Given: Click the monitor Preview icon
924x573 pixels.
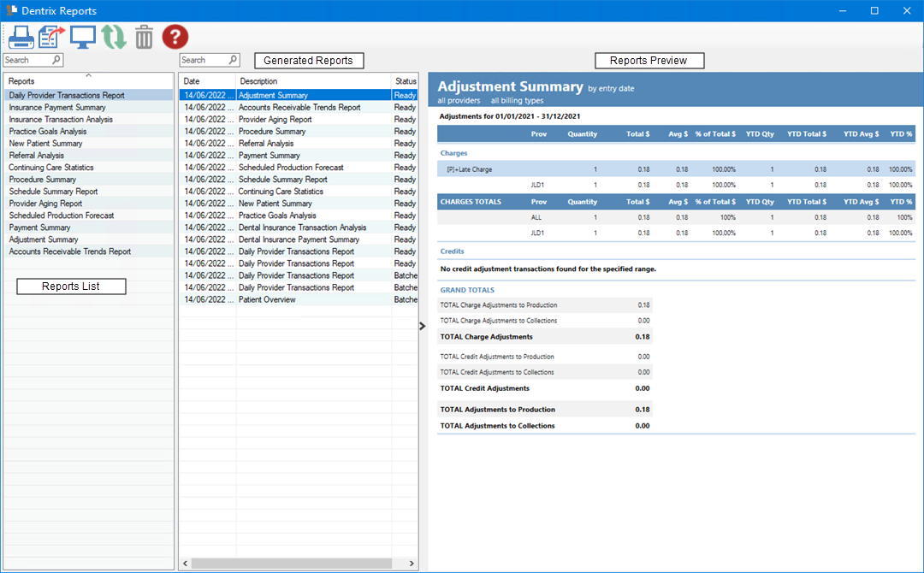Looking at the screenshot, I should click(83, 37).
